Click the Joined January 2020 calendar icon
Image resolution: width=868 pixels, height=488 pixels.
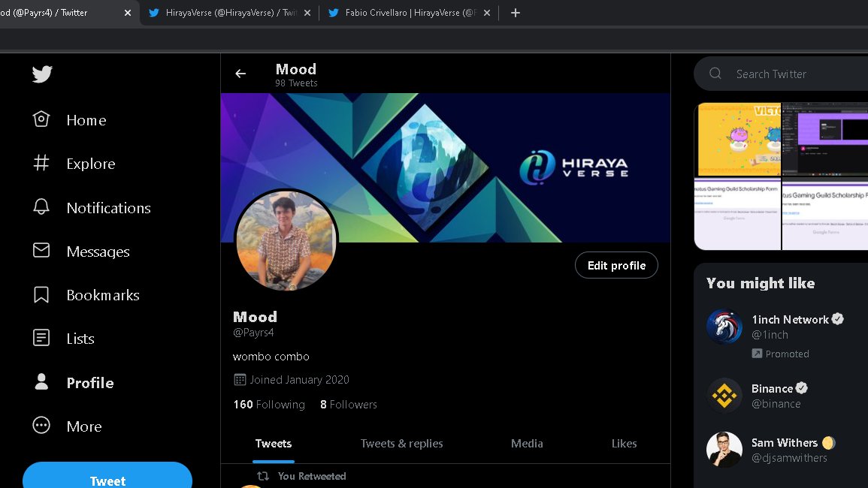pos(240,380)
